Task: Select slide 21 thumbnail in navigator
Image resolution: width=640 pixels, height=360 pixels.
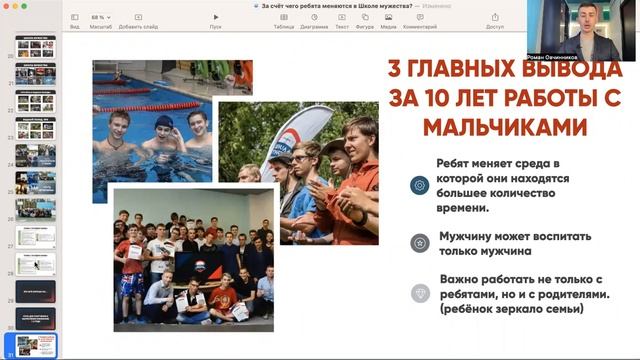Action: [x=36, y=74]
